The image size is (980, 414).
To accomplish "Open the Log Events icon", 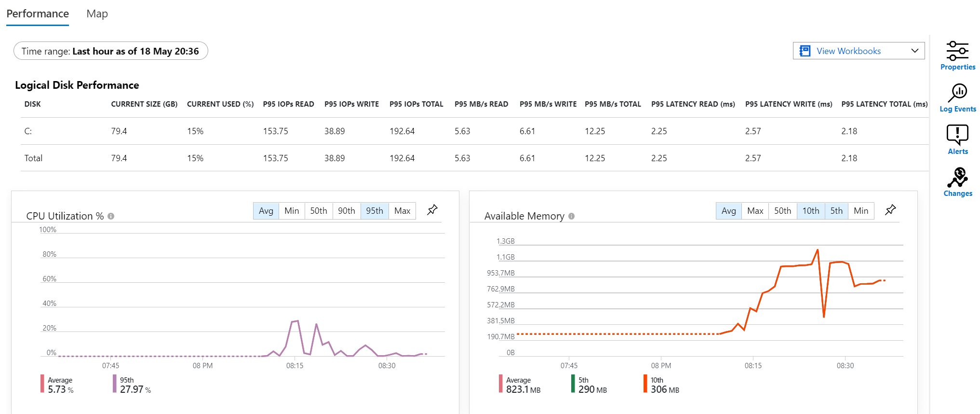I will (x=957, y=93).
